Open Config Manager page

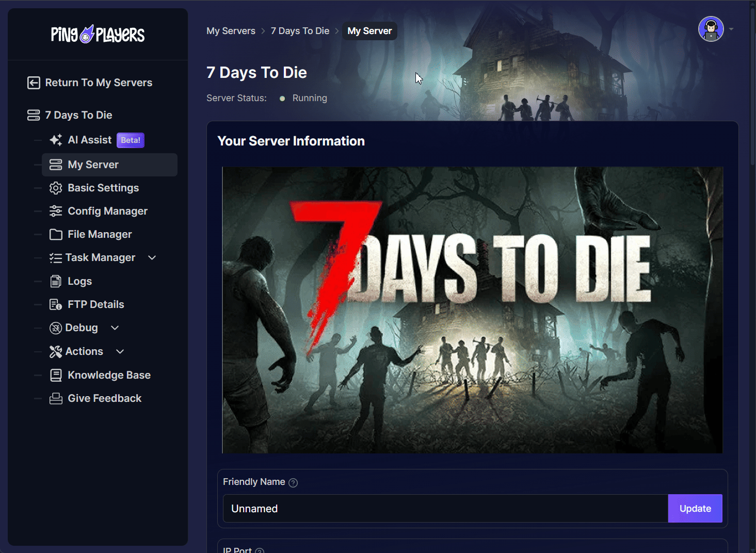point(107,211)
